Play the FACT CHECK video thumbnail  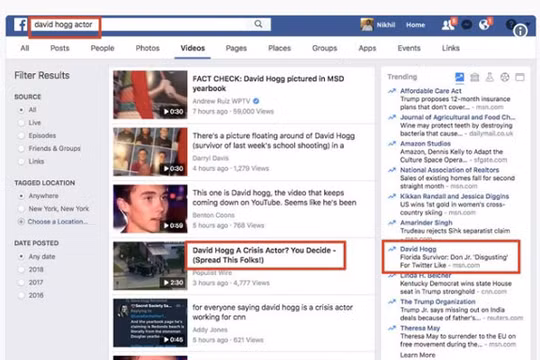pos(150,95)
